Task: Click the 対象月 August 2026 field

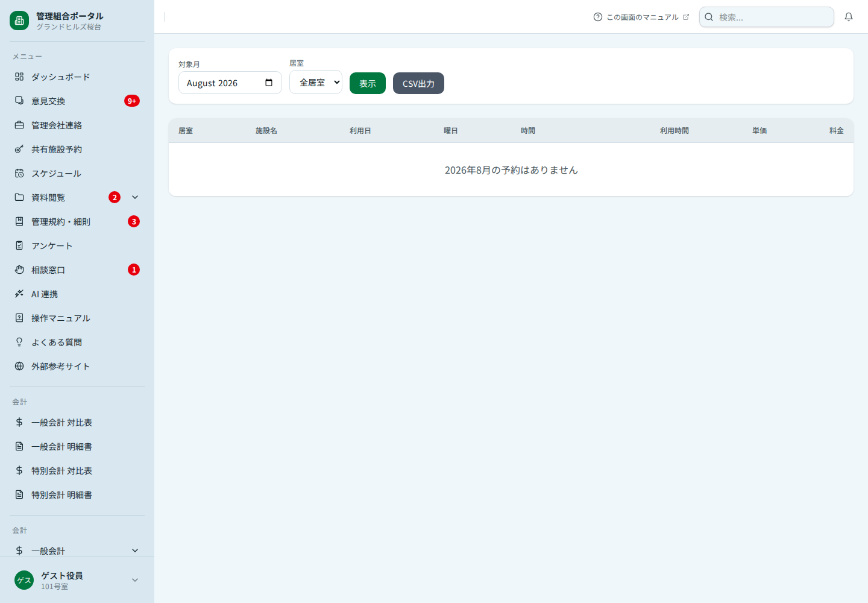Action: click(230, 83)
